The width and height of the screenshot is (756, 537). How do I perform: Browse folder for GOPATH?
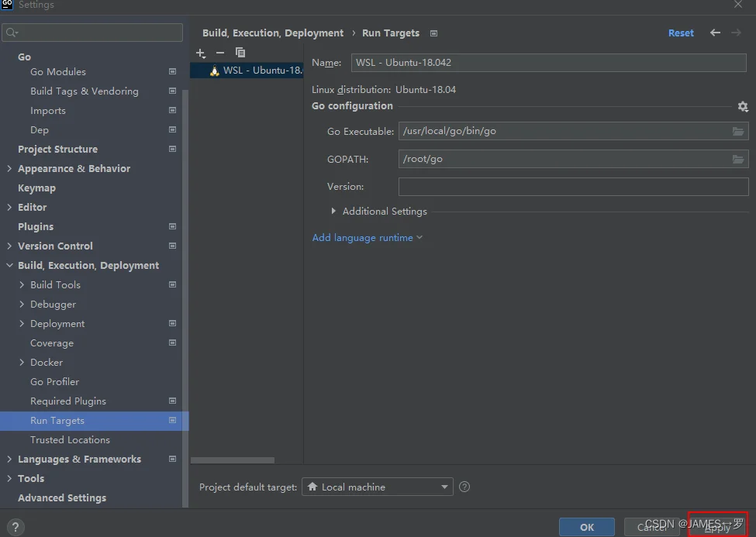click(738, 159)
